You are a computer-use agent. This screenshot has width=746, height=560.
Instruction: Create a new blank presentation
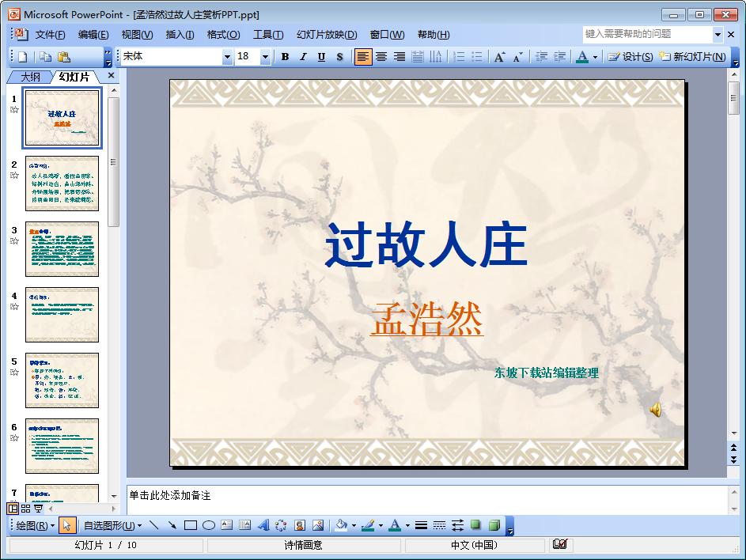[22, 57]
